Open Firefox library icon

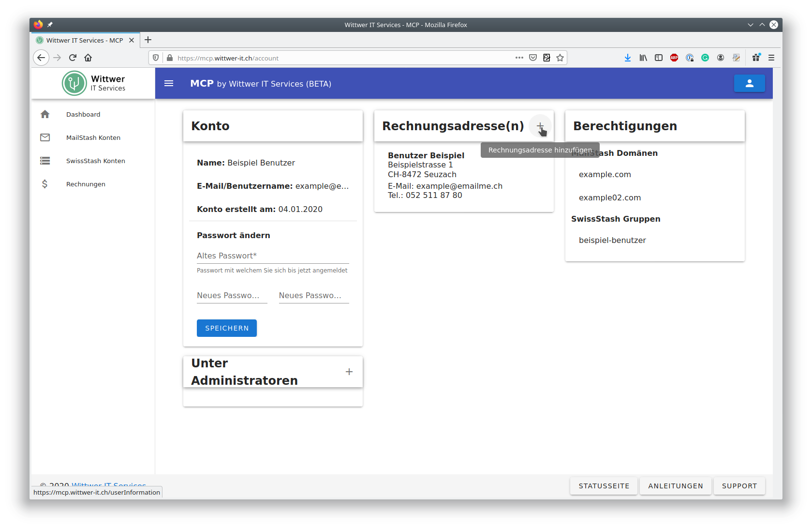point(643,58)
